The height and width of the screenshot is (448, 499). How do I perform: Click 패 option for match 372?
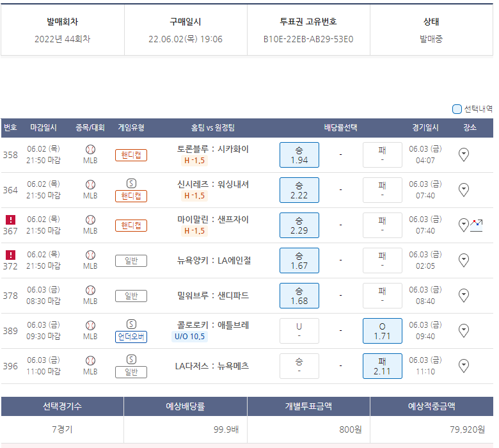pyautogui.click(x=382, y=260)
